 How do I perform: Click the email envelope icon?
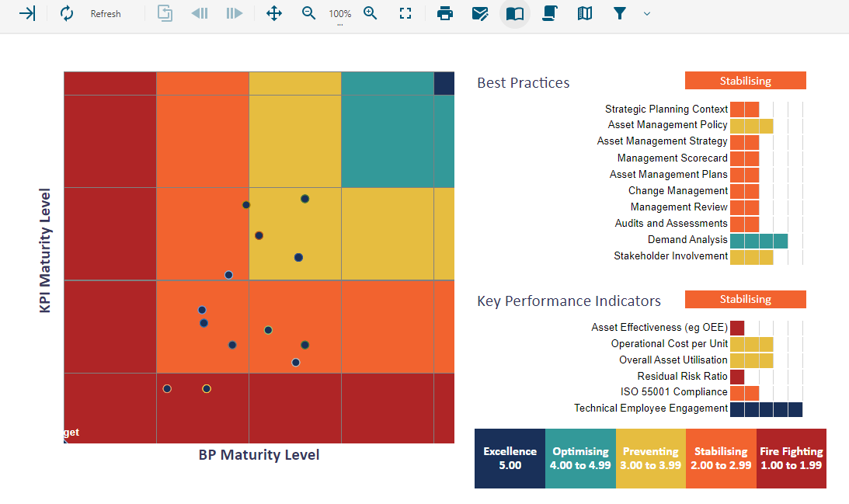point(480,13)
